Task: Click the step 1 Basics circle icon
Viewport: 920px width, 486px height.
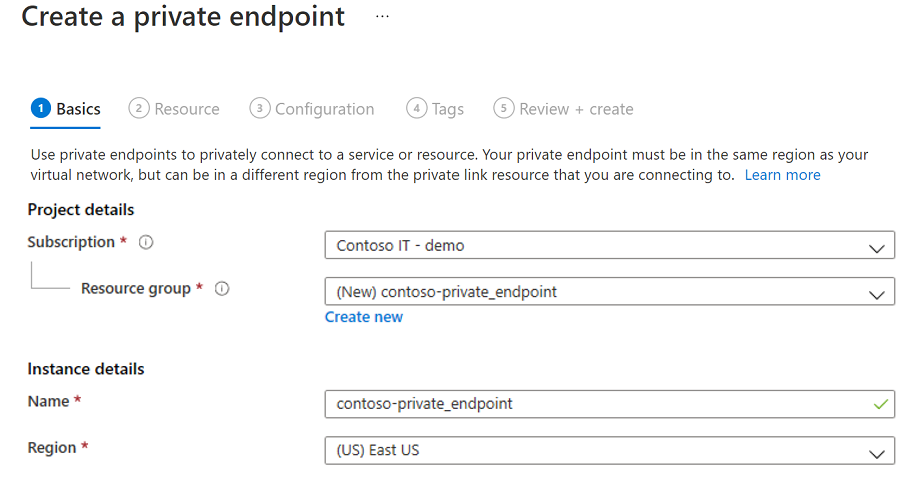Action: click(41, 109)
